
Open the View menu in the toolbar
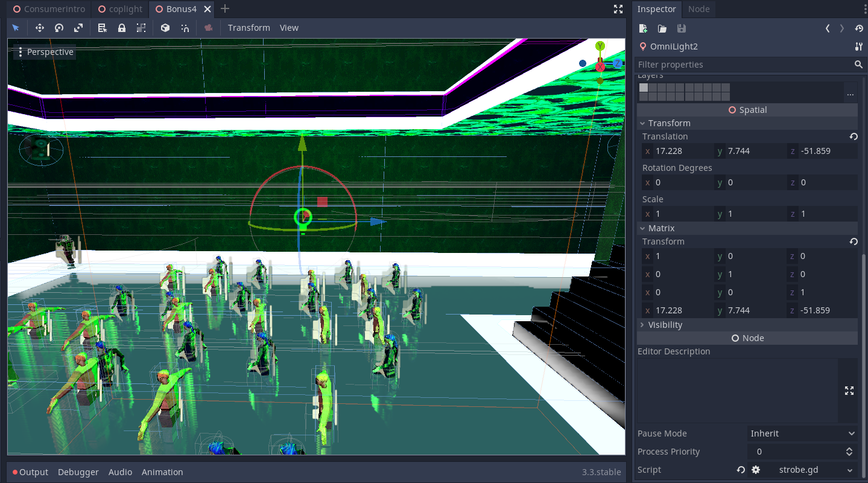pos(289,28)
